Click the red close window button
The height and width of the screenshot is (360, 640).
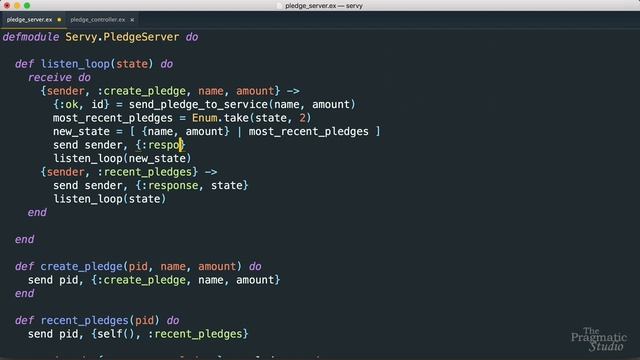point(7,5)
